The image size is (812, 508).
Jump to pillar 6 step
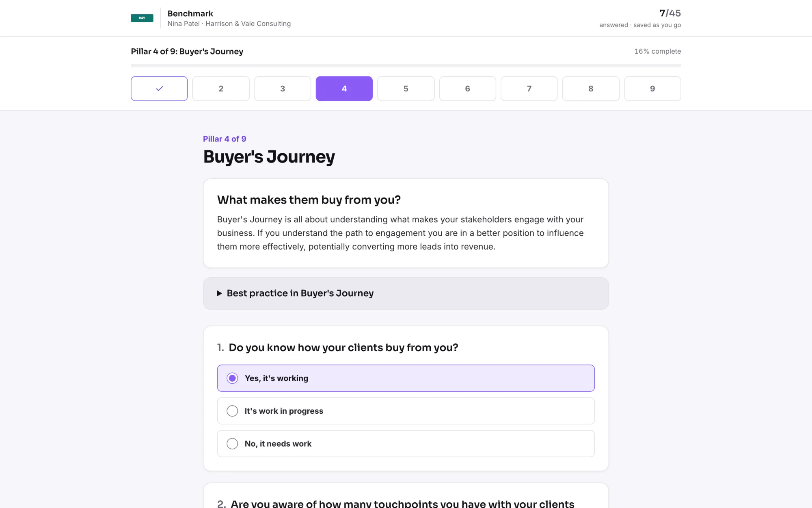click(x=468, y=89)
